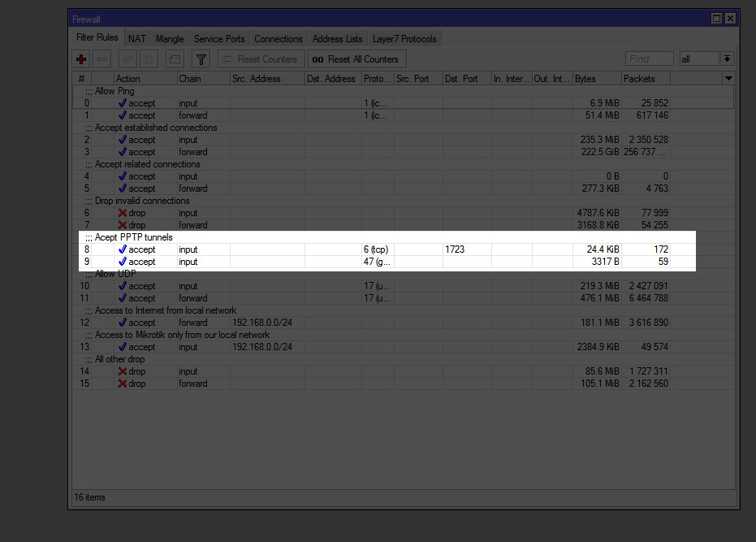Open the filter funnel icon

click(x=201, y=59)
